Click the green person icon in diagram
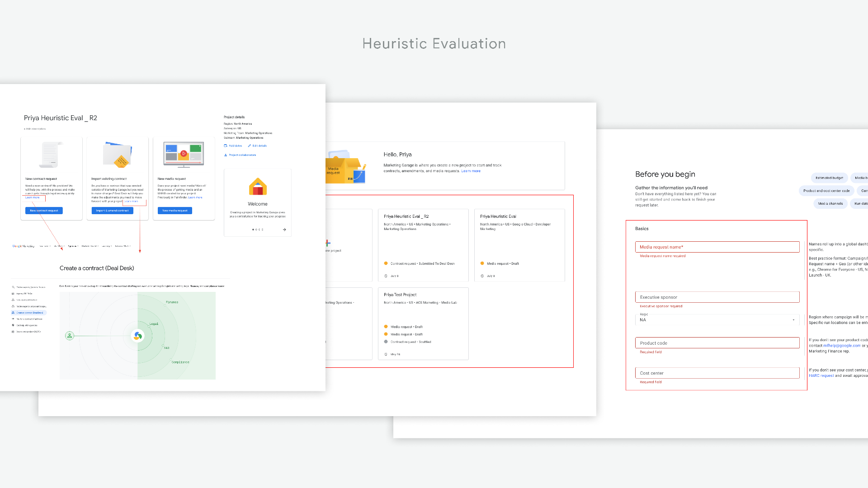This screenshot has width=868, height=488. tap(69, 336)
